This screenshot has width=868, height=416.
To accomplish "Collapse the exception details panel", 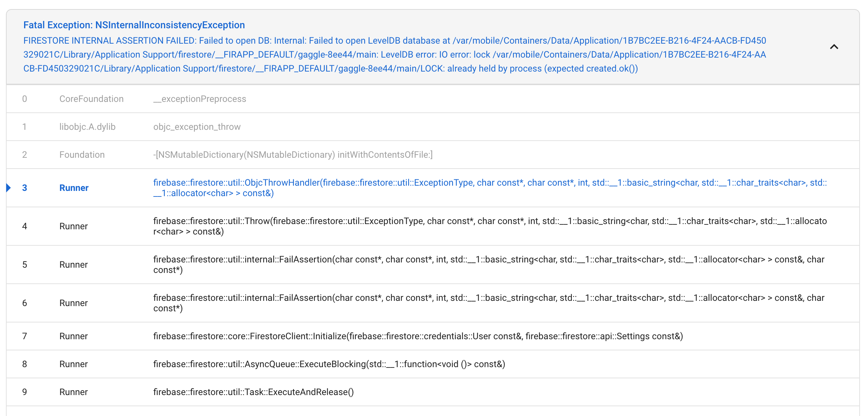I will (835, 46).
